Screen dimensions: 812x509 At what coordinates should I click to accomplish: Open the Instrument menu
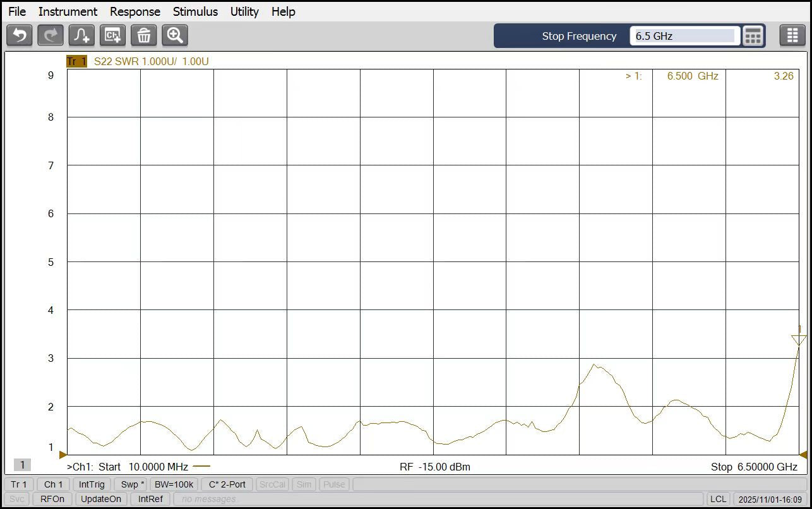click(x=68, y=11)
